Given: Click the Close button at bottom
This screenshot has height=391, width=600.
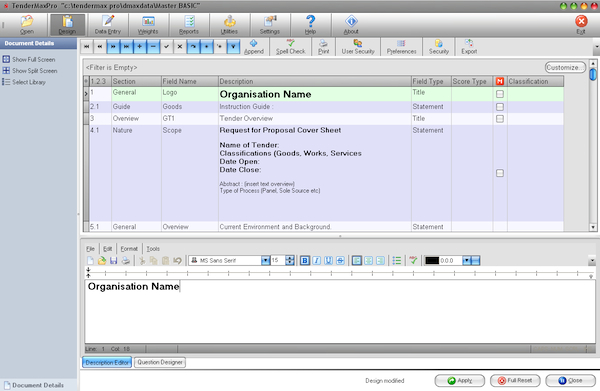Looking at the screenshot, I should (571, 381).
